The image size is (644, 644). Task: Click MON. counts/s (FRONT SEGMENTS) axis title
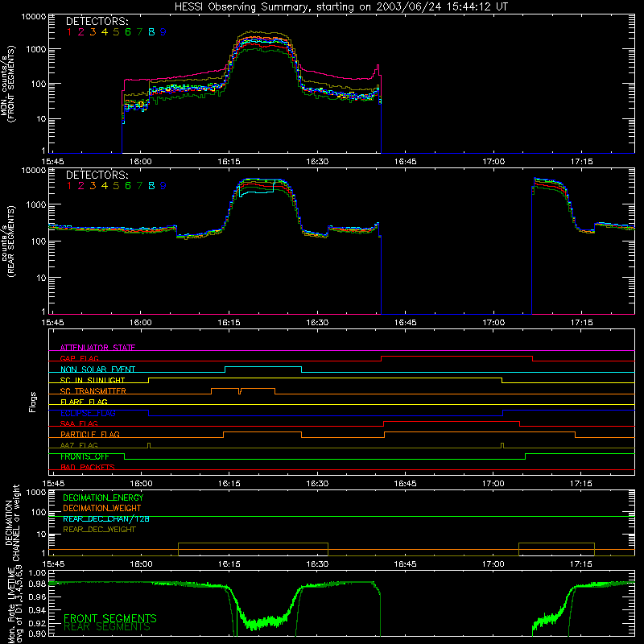click(x=8, y=84)
